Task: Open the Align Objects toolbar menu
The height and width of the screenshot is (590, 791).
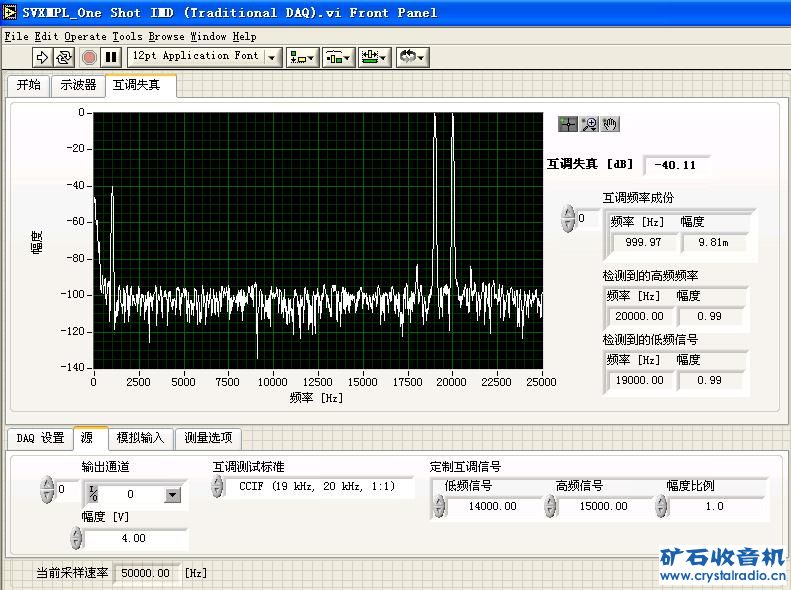Action: click(301, 57)
